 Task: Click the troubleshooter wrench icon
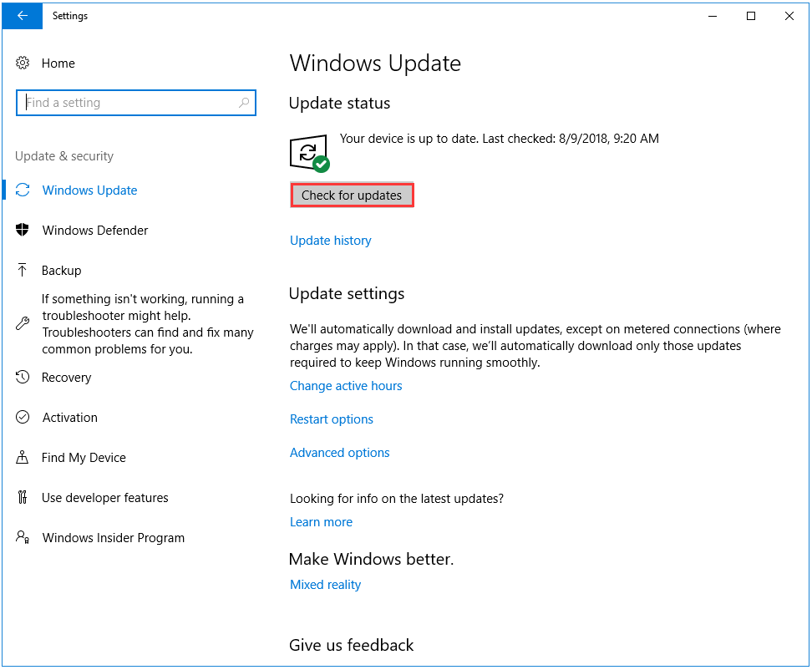[24, 324]
